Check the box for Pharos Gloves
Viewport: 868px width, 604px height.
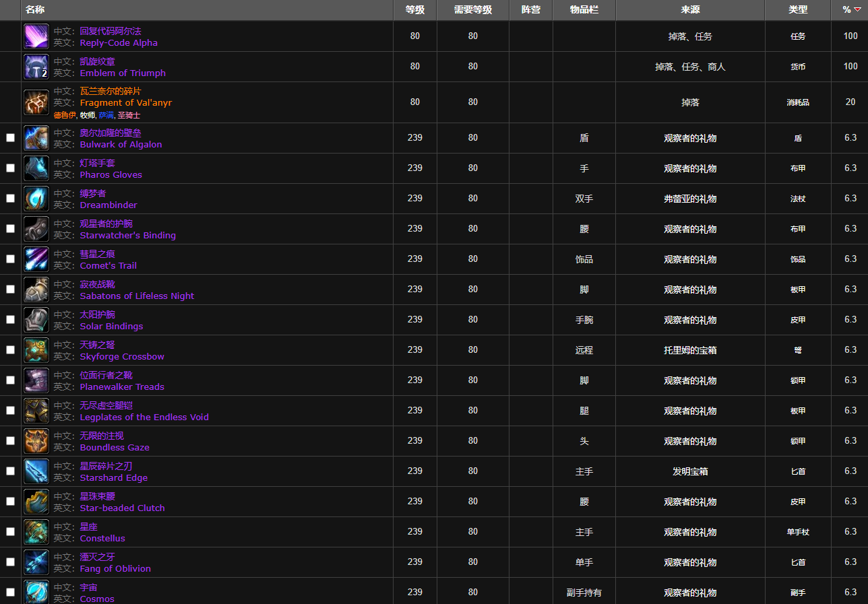point(10,168)
